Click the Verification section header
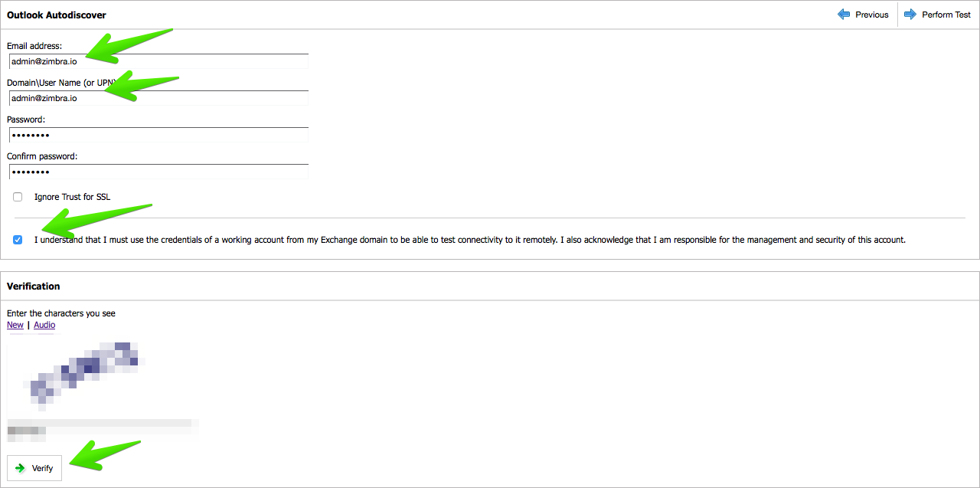 [34, 286]
